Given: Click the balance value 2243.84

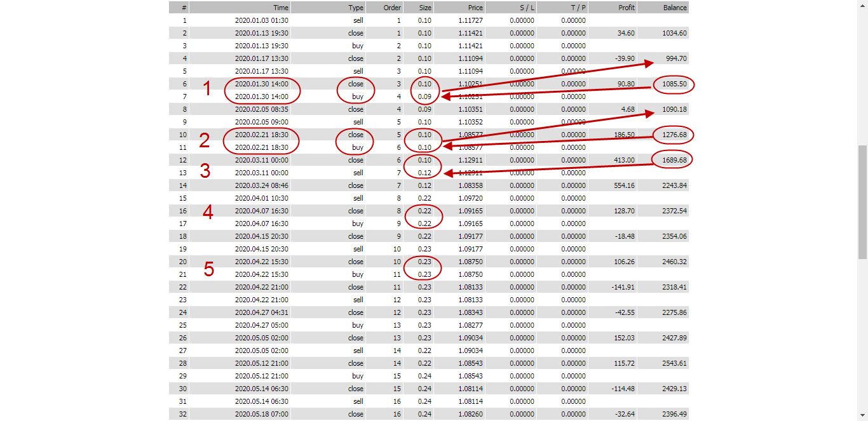Looking at the screenshot, I should click(674, 185).
